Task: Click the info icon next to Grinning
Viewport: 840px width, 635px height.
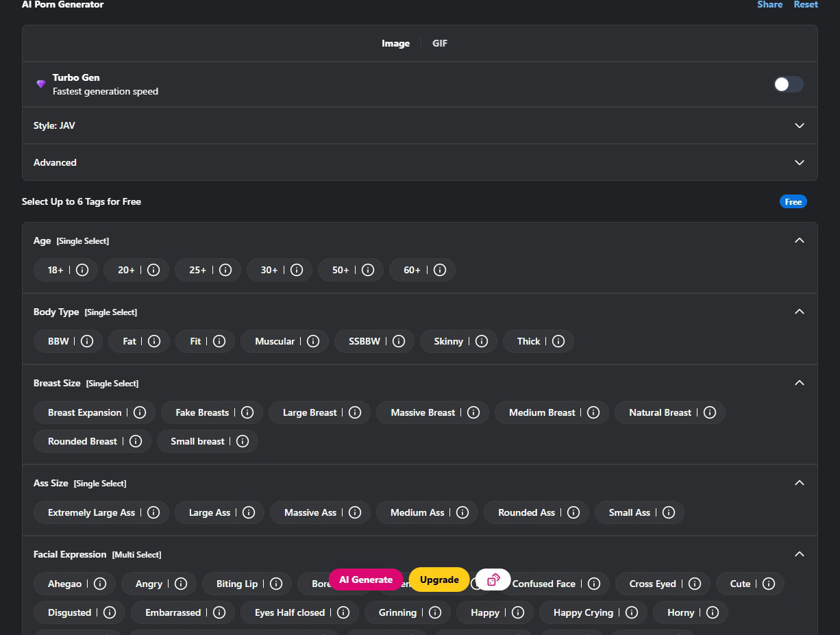Action: [435, 612]
